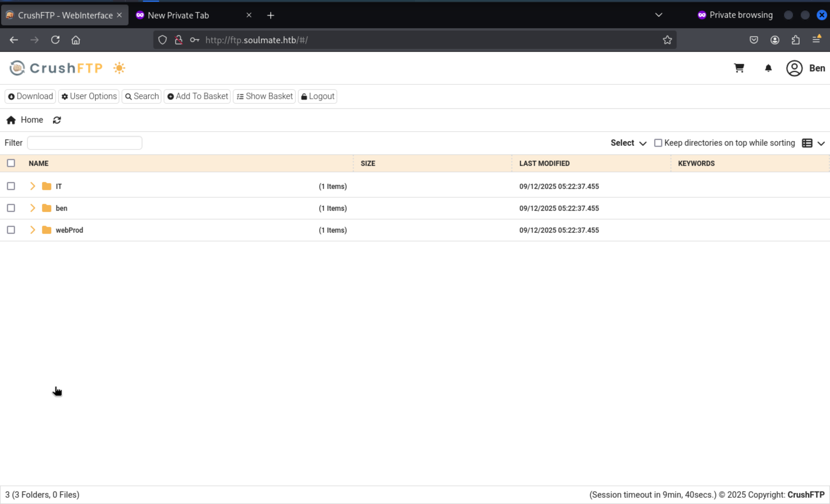Click into the Filter text field

84,143
